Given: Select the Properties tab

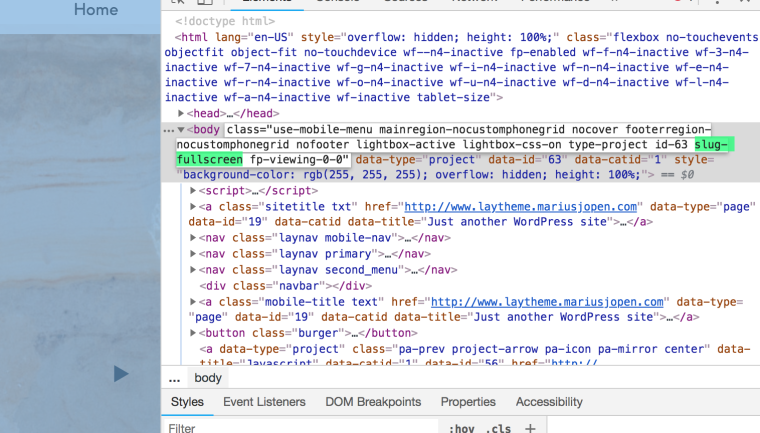Looking at the screenshot, I should point(467,402).
